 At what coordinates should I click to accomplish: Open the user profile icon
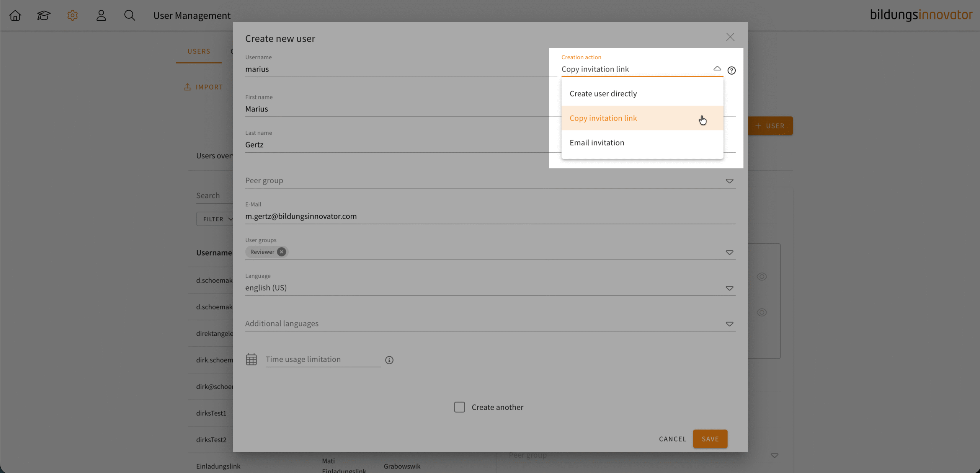(101, 16)
